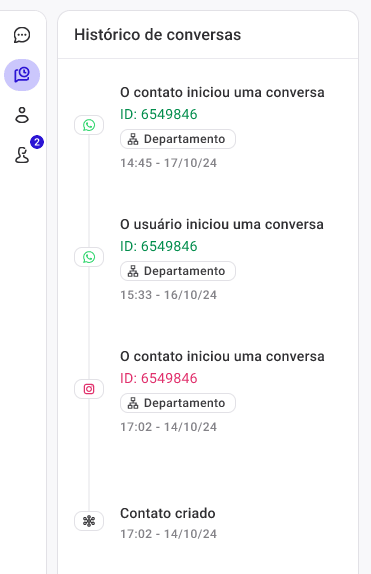371x574 pixels.
Task: Open the sidebar icon with badge 2
Action: [x=22, y=154]
